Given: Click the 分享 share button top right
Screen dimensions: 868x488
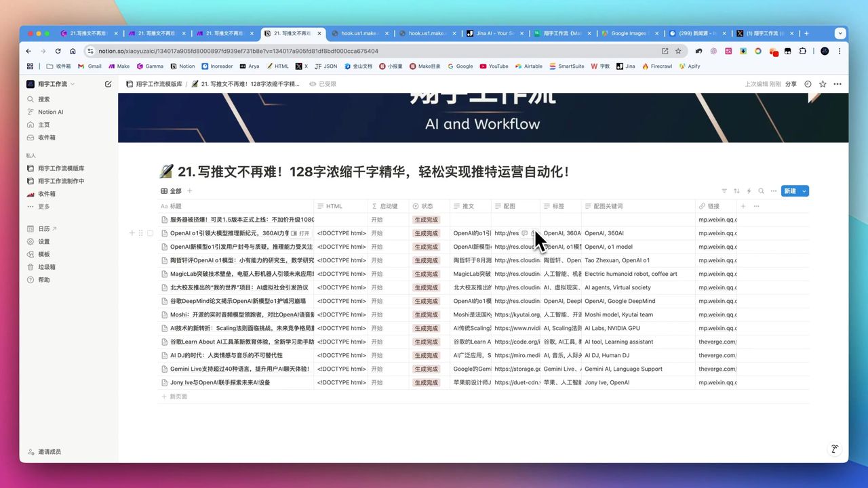Looking at the screenshot, I should tap(790, 83).
